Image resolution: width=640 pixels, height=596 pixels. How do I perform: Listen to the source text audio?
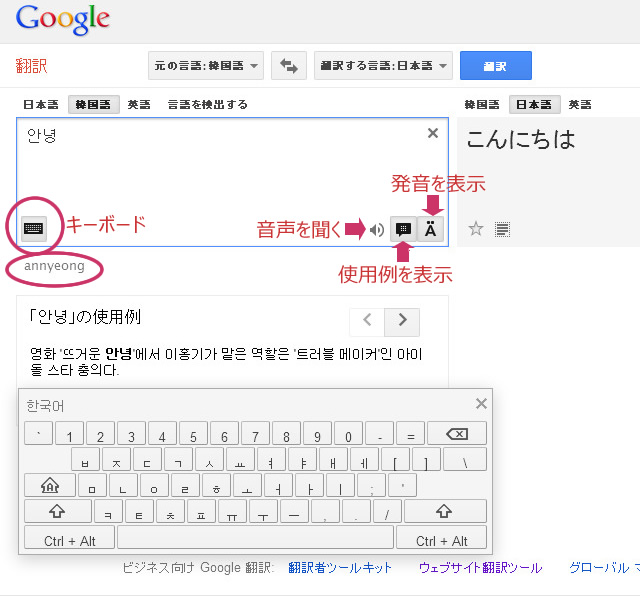click(x=377, y=230)
